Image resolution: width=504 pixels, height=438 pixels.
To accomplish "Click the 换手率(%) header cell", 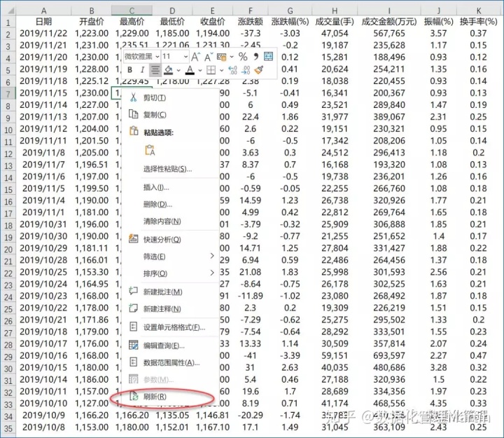I will pyautogui.click(x=479, y=22).
